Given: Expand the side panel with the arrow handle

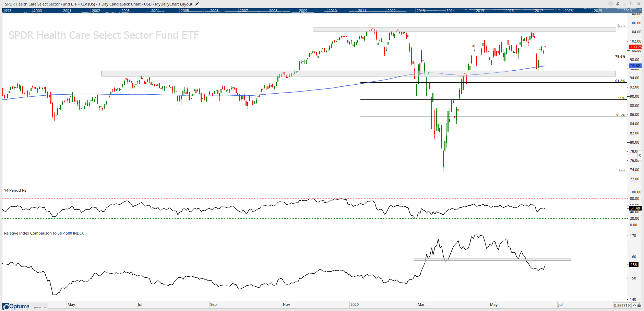Looking at the screenshot, I should click(640, 155).
